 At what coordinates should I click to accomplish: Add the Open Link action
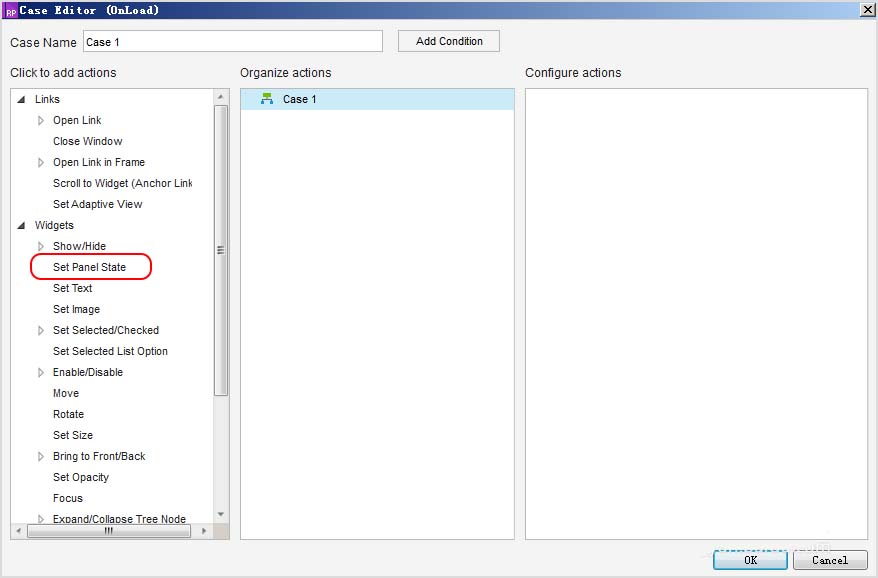pyautogui.click(x=77, y=120)
